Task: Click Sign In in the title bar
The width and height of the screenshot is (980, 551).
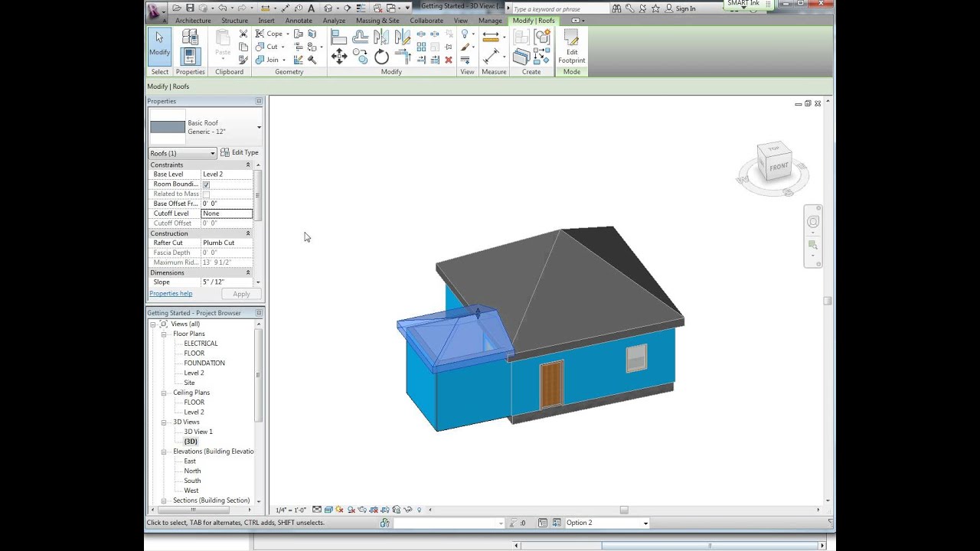Action: (681, 8)
